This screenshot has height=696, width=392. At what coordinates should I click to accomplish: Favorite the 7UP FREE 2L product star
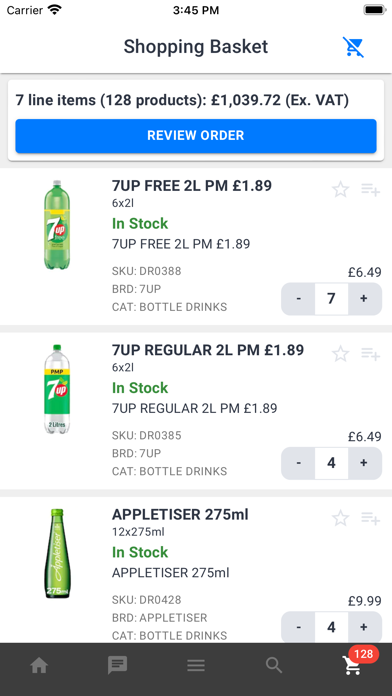point(341,190)
